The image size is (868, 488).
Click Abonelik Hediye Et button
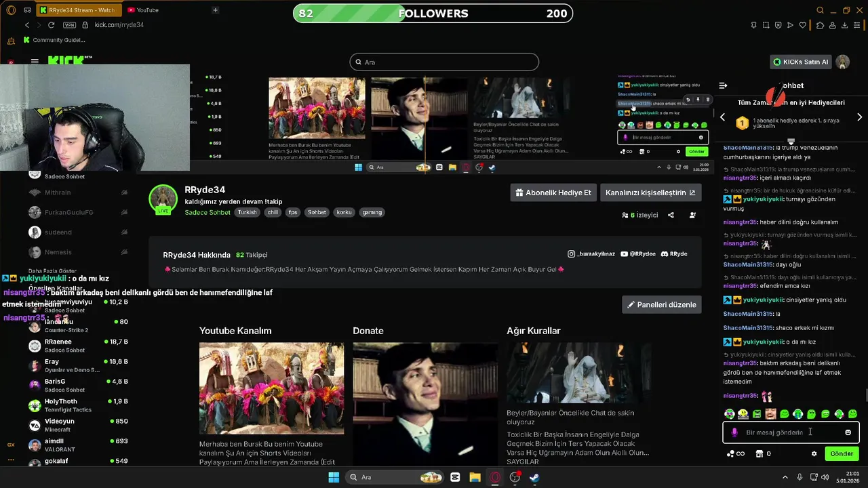[553, 192]
